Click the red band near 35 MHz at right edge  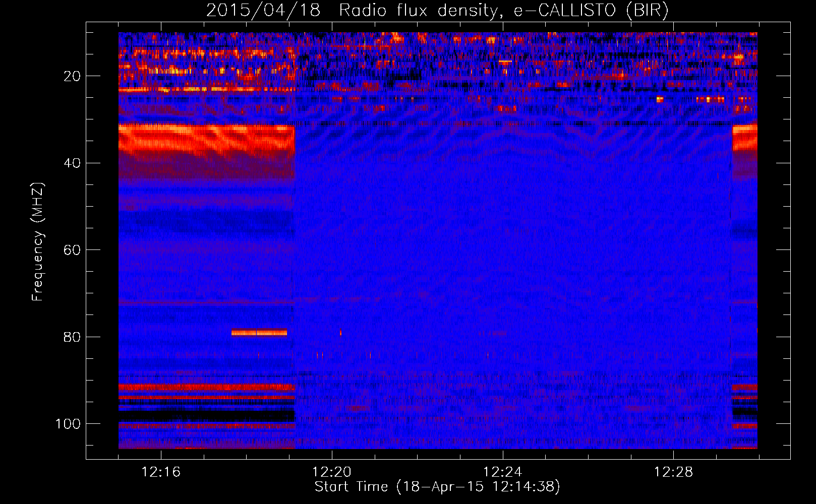[744, 138]
